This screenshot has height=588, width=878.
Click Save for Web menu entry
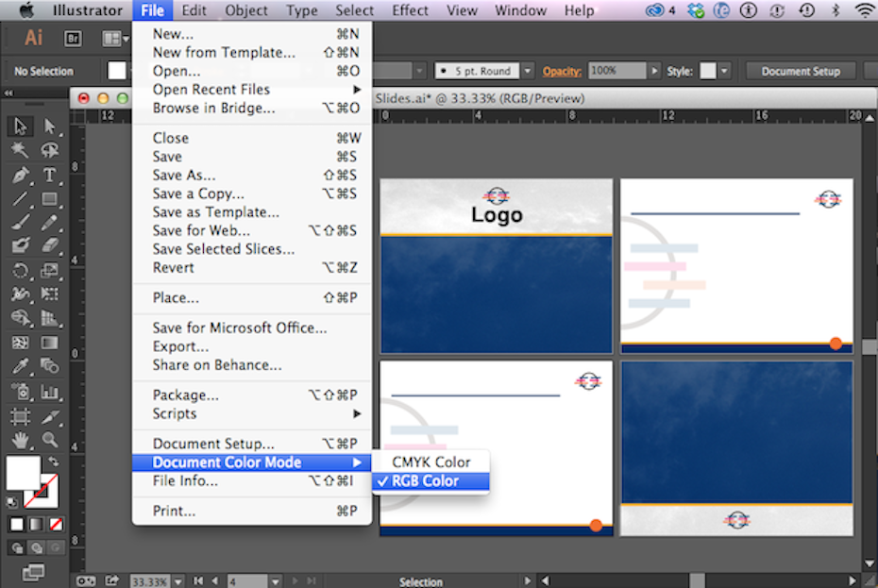[201, 230]
